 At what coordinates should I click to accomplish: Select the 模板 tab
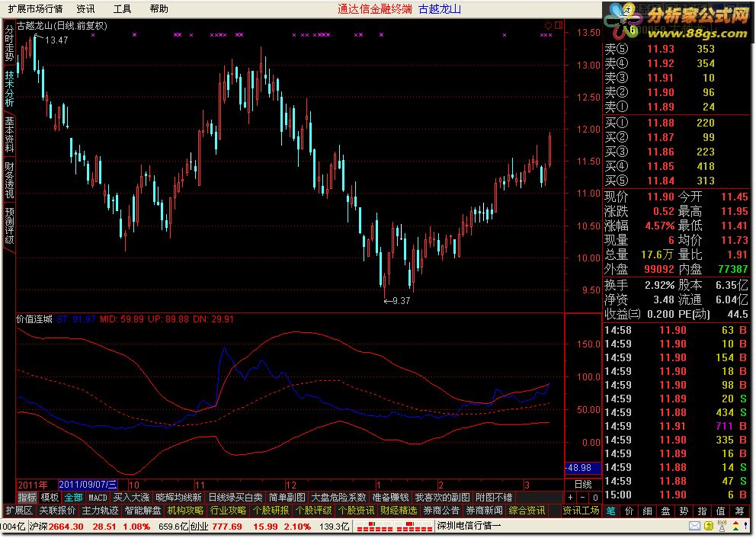[50, 498]
